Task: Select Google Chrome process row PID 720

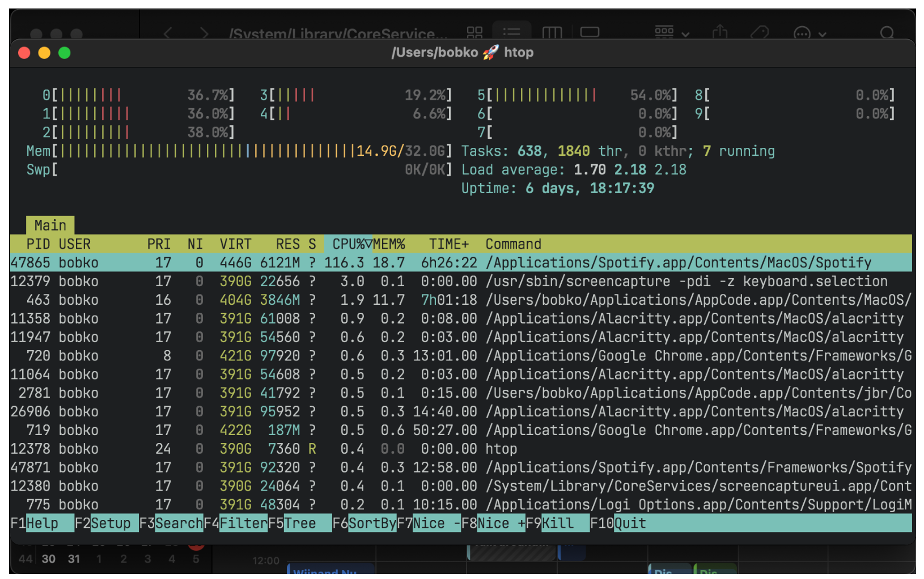Action: [461, 356]
